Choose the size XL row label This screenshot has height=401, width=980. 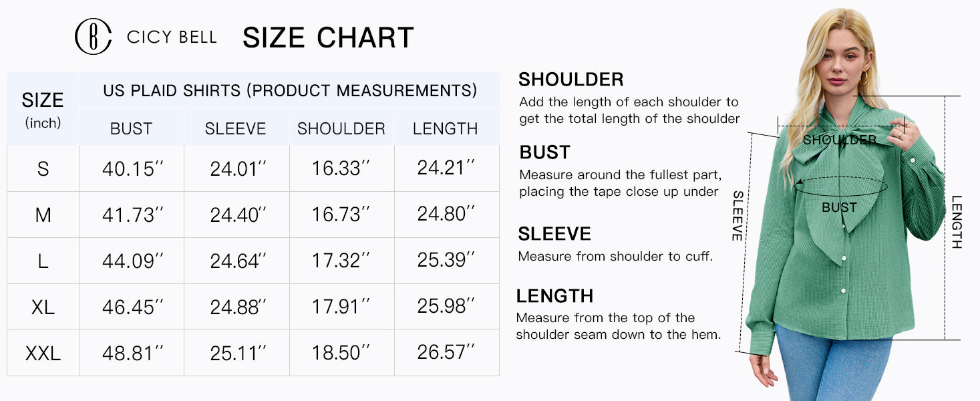[x=43, y=307]
